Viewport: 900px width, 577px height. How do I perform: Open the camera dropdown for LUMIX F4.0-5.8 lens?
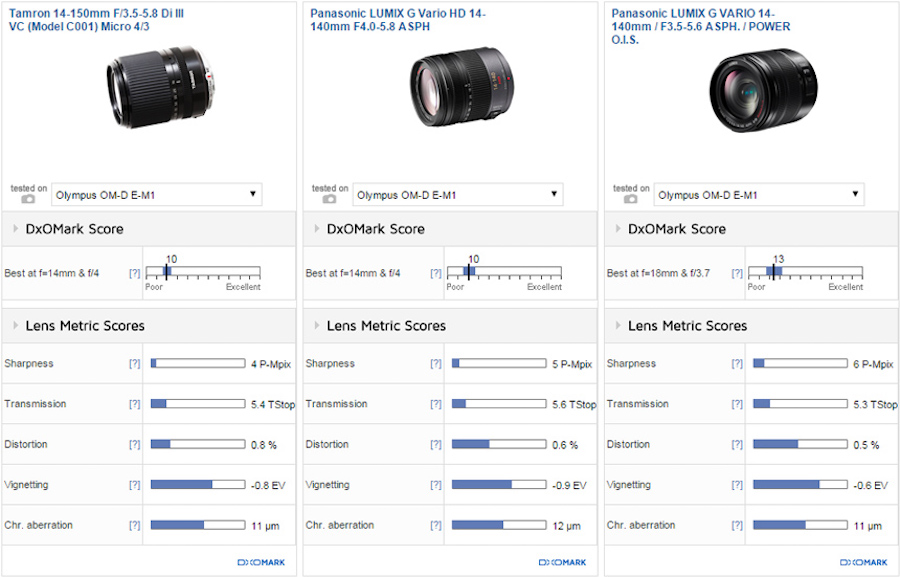458,195
